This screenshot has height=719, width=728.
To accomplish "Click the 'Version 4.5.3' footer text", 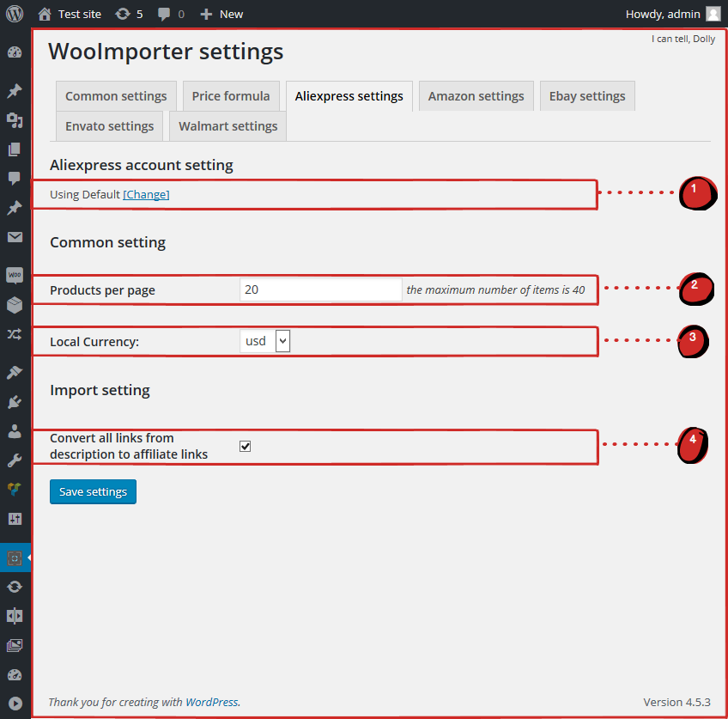I will (x=676, y=702).
